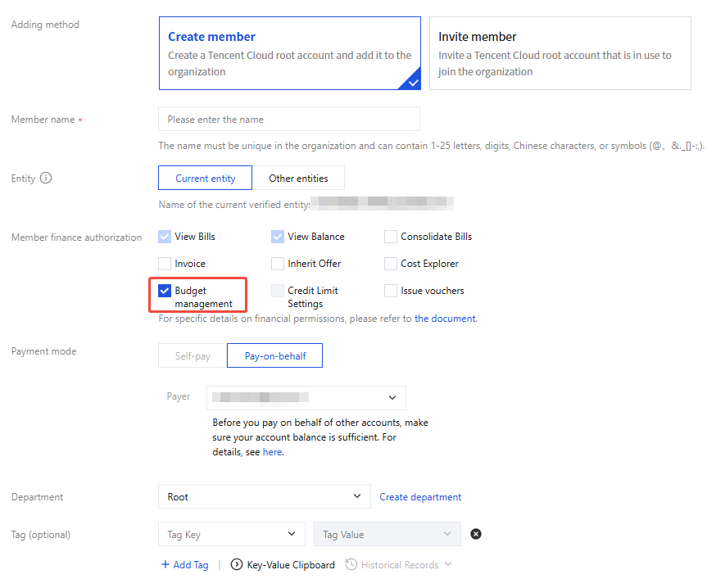Enable the Invoice checkbox
The height and width of the screenshot is (588, 716).
[165, 264]
